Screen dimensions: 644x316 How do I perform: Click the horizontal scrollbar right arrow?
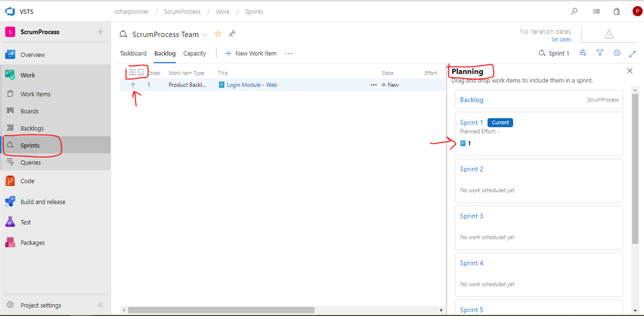pyautogui.click(x=441, y=310)
